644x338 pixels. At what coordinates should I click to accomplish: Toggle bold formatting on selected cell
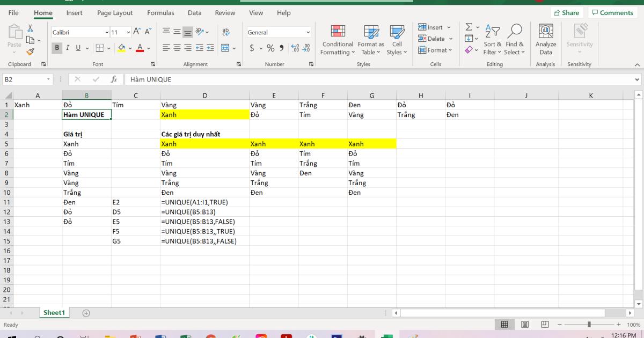tap(56, 48)
